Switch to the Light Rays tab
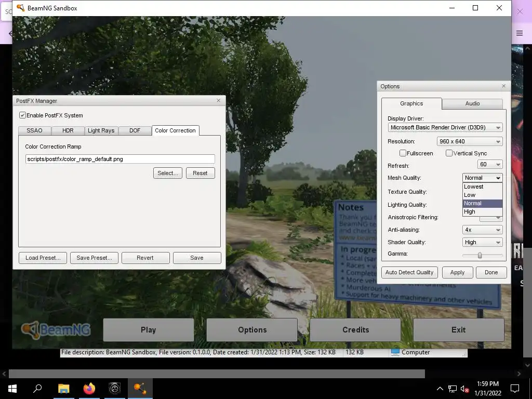This screenshot has width=532, height=399. [x=101, y=130]
